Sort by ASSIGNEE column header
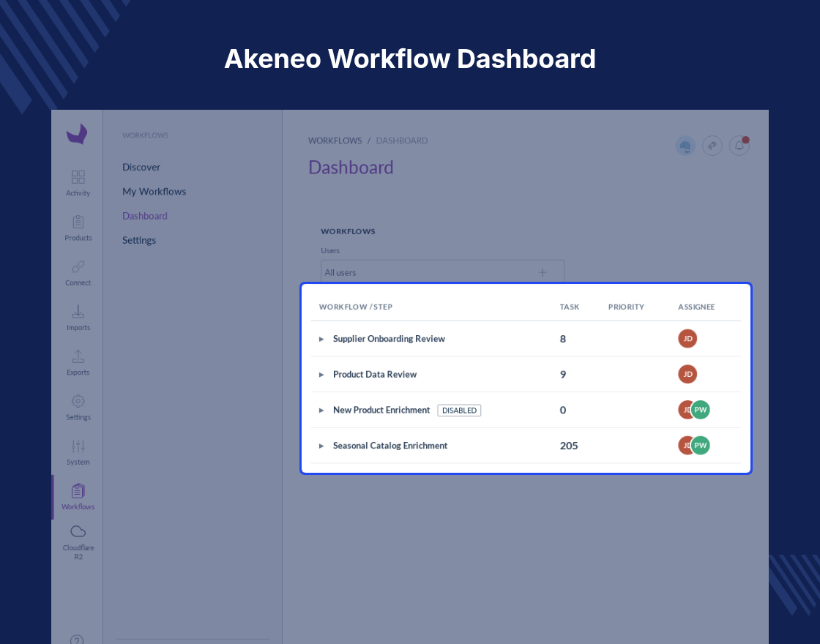 click(696, 307)
